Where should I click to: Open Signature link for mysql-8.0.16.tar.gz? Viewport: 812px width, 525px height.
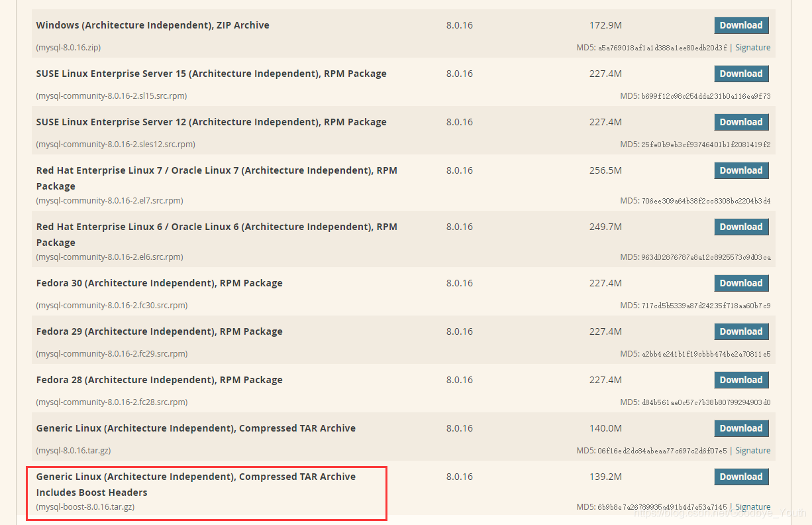[x=753, y=451]
